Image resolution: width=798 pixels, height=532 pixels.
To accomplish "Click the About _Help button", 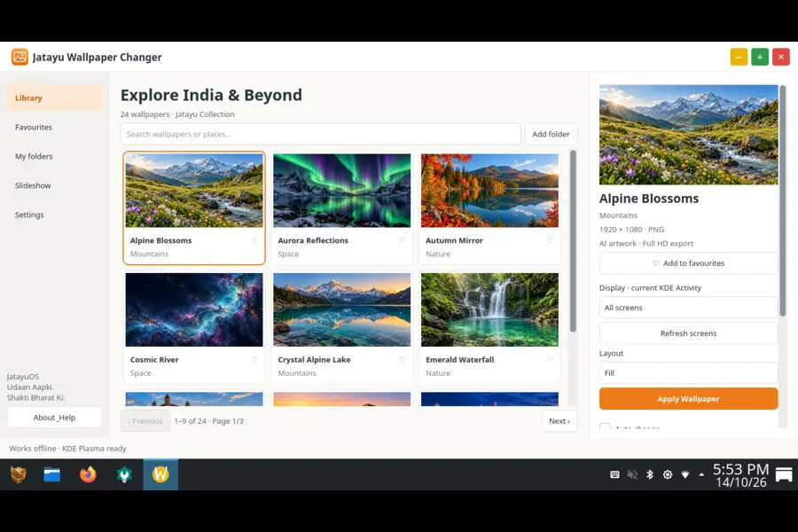I will pyautogui.click(x=54, y=418).
